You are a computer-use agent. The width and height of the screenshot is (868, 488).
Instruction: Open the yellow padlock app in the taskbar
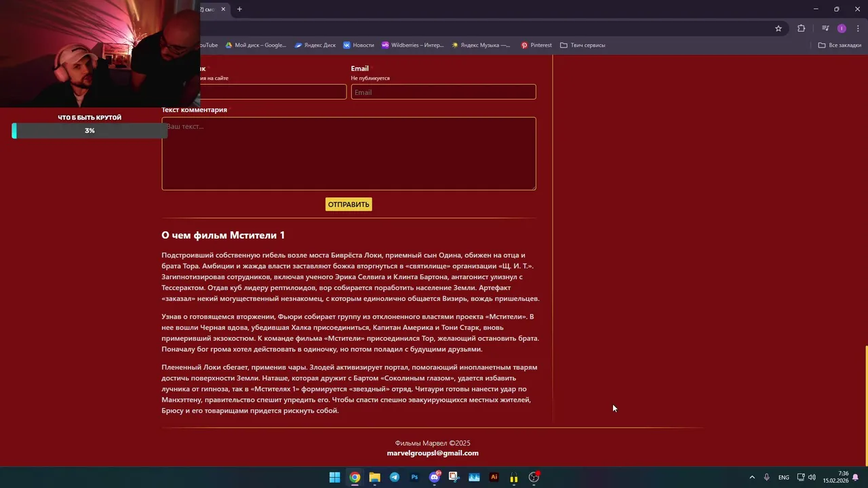514,478
